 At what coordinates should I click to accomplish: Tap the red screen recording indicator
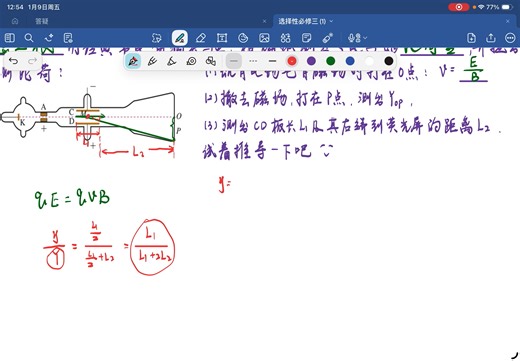[459, 7]
